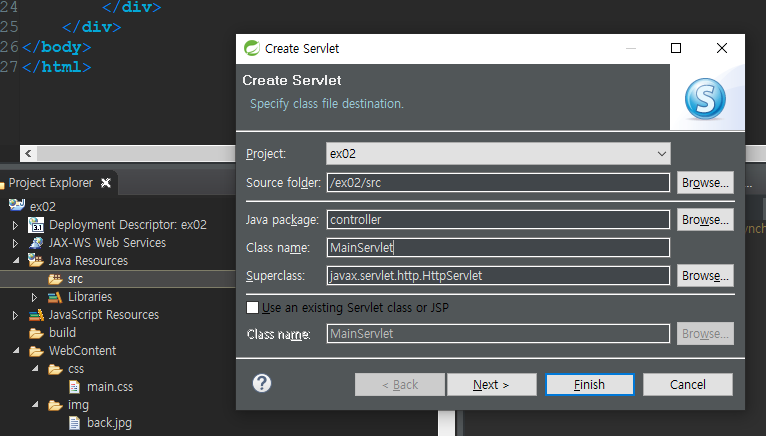Click the Spring leaf icon in dialog title
This screenshot has width=766, height=436.
click(252, 48)
